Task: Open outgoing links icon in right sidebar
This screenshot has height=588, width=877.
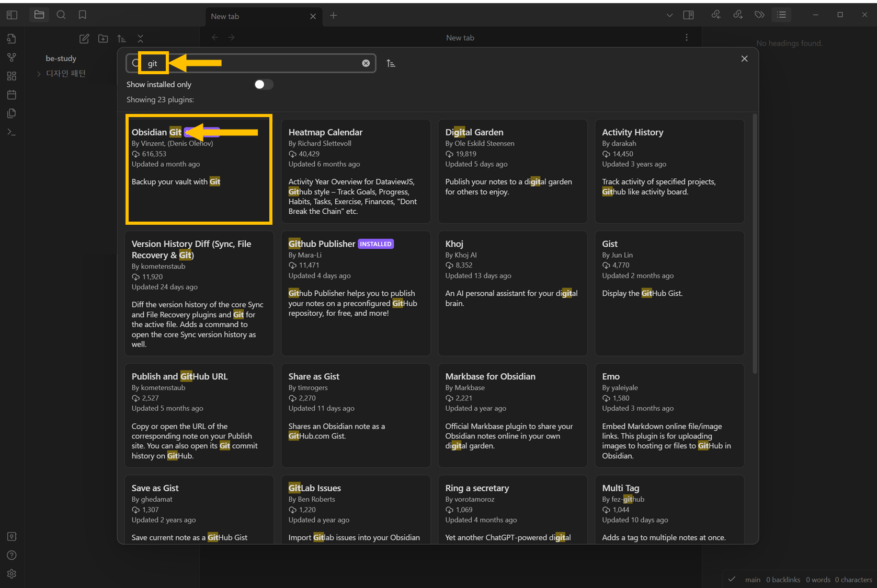Action: (x=738, y=15)
